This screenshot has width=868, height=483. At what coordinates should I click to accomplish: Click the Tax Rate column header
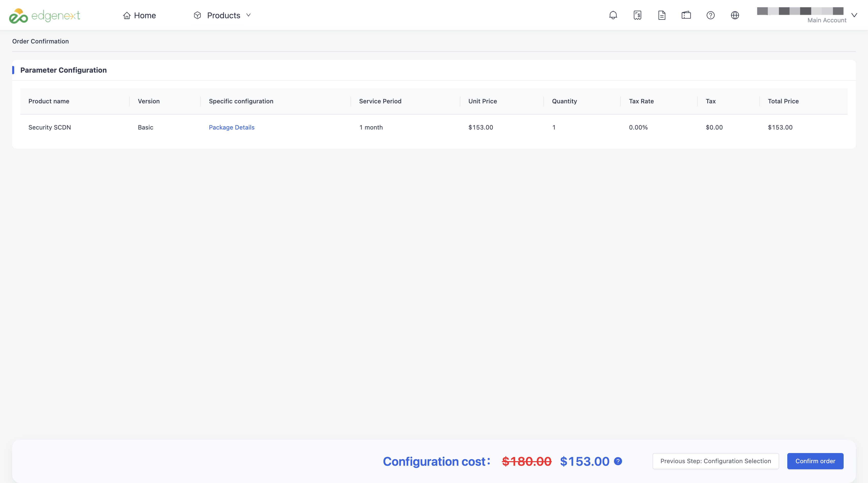pos(641,101)
